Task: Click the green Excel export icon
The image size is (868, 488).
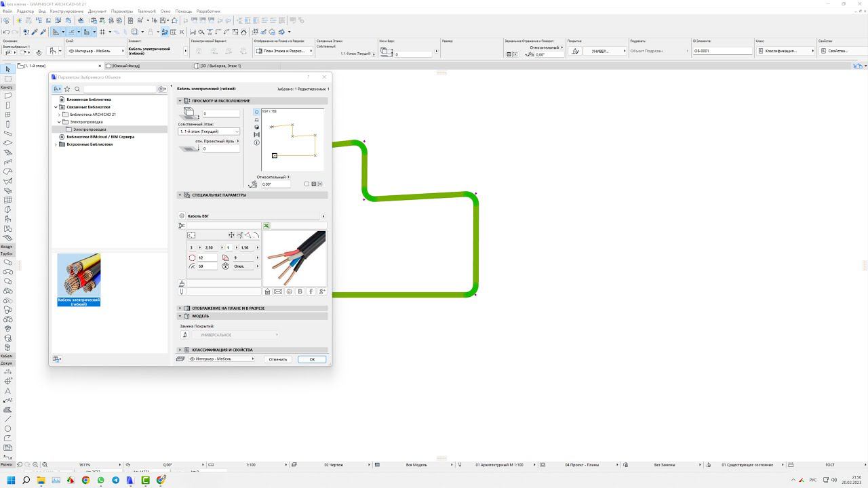Action: pos(267,226)
